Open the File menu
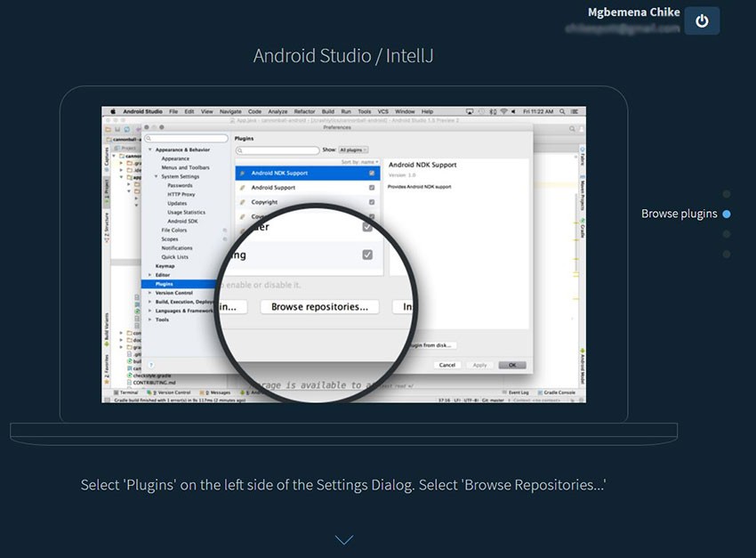Viewport: 756px width, 558px height. (173, 111)
